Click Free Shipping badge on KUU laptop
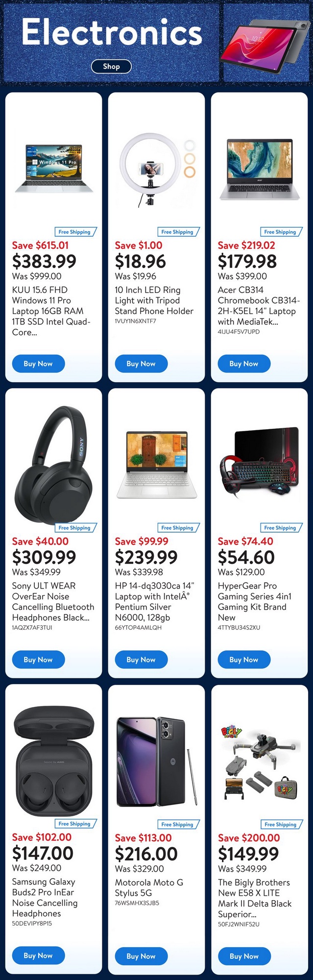Image resolution: width=313 pixels, height=980 pixels. [75, 232]
